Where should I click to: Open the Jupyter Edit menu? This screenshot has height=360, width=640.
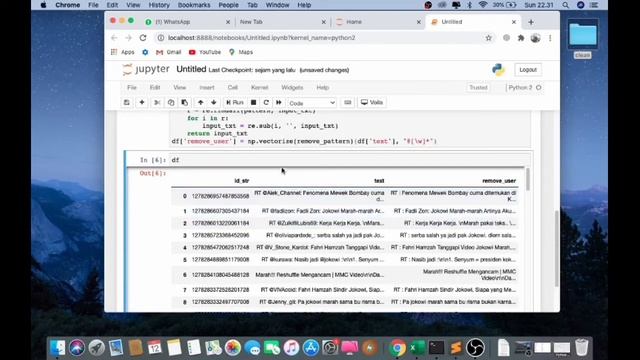(155, 87)
